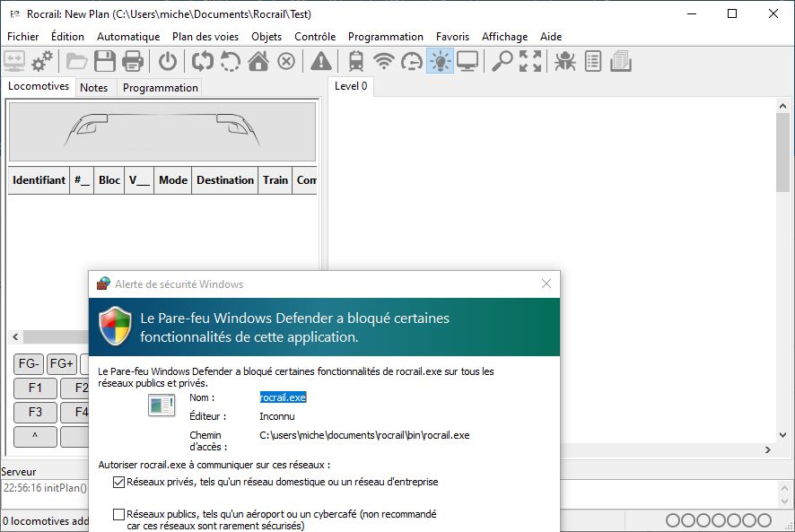Click the server log scroll up arrow
The image size is (795, 532).
point(784,488)
